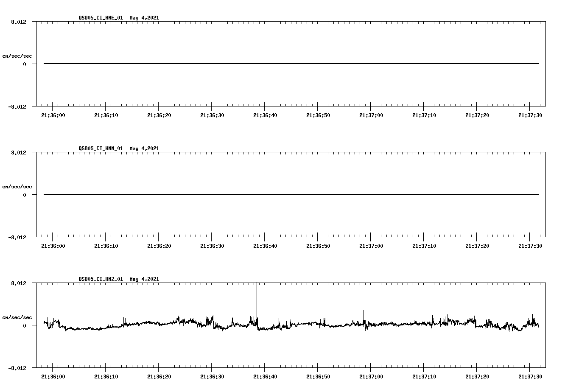Select the cm/sec/sec unit label on middle plot
The height and width of the screenshot is (392, 576).
pyautogui.click(x=17, y=186)
